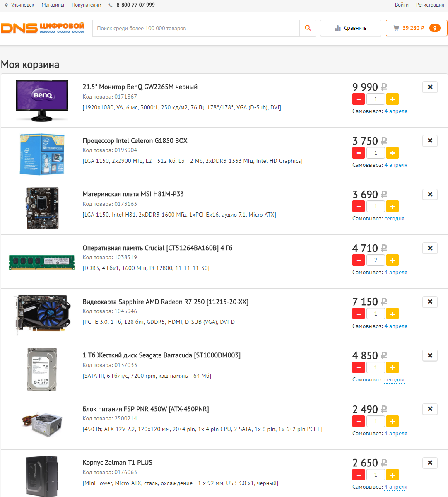Delete Intel Celeron G1850 from the cart
The height and width of the screenshot is (497, 448).
(x=430, y=141)
